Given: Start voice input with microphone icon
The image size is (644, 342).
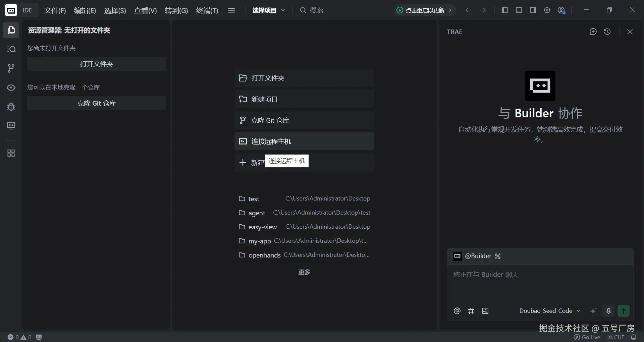Looking at the screenshot, I should click(608, 311).
